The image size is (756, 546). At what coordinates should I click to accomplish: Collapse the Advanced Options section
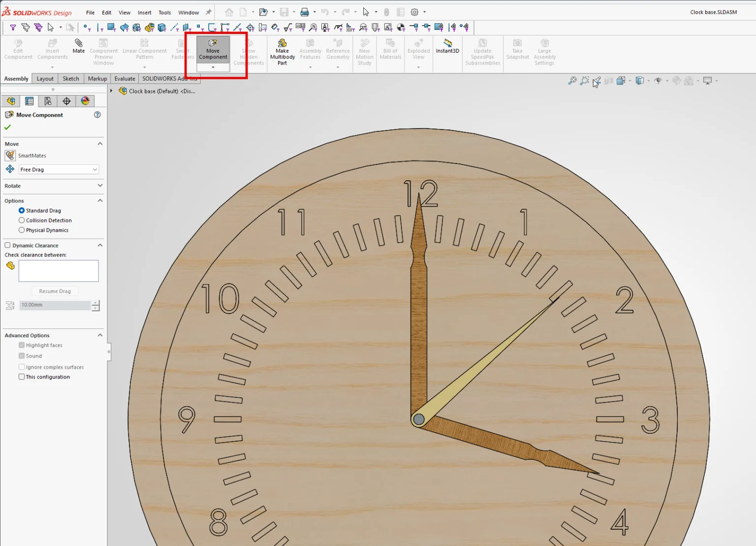[100, 335]
